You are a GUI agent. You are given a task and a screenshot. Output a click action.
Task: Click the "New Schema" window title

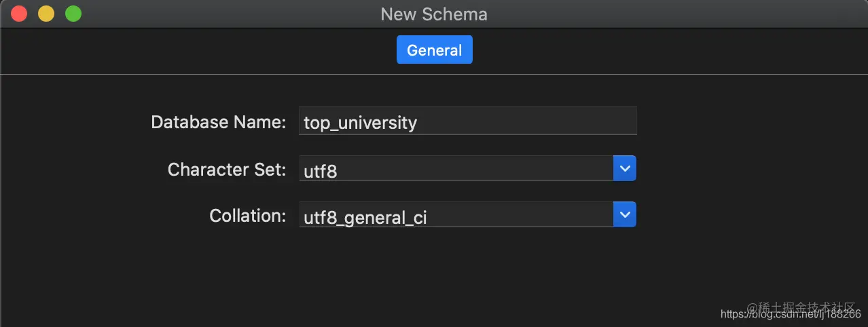434,14
